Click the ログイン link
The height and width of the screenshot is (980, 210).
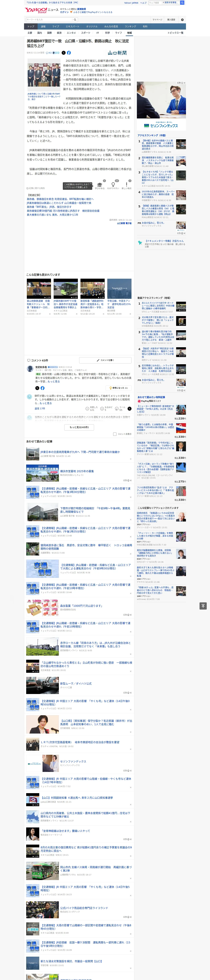tap(64, 12)
